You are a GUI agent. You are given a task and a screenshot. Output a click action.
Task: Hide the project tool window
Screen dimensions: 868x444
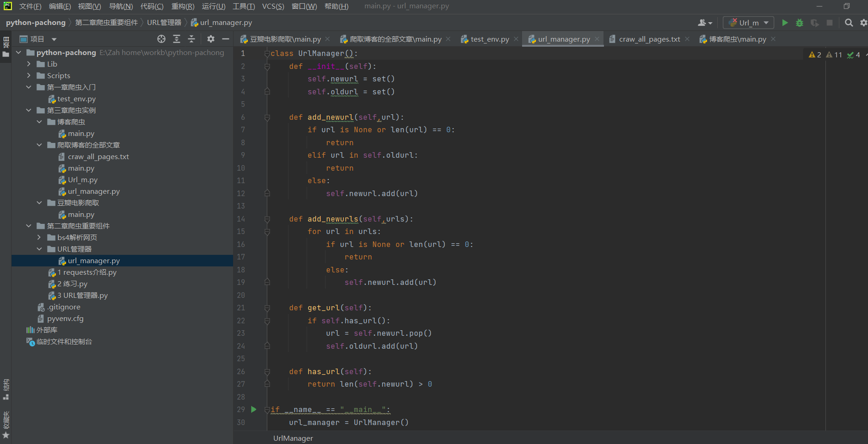pyautogui.click(x=226, y=39)
